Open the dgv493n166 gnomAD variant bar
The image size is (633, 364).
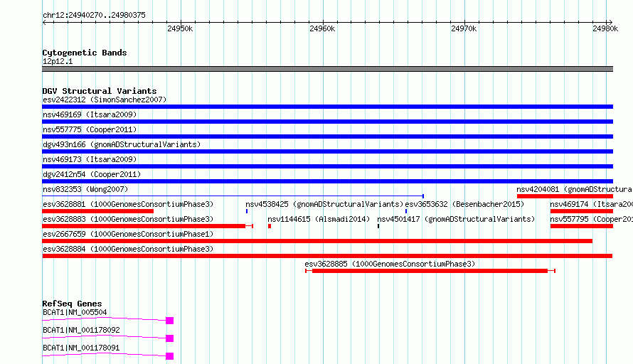pyautogui.click(x=327, y=151)
